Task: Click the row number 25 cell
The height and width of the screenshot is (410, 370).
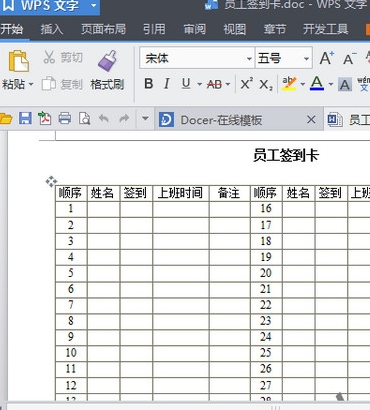Action: coord(266,353)
